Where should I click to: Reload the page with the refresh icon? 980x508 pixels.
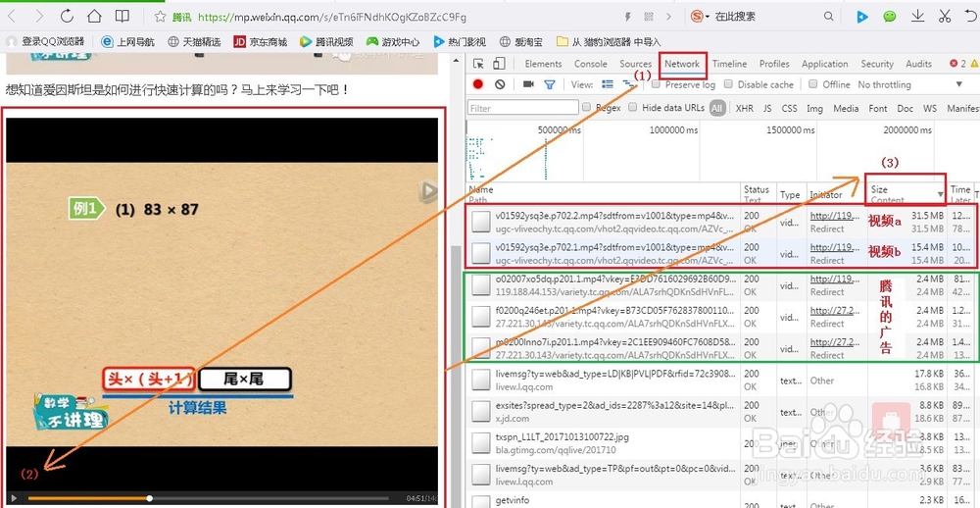67,17
